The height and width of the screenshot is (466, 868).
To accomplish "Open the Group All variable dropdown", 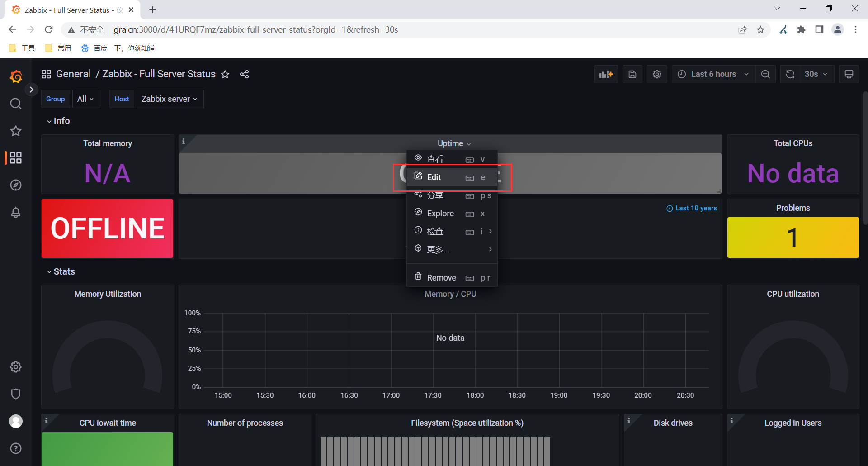I will pos(85,99).
